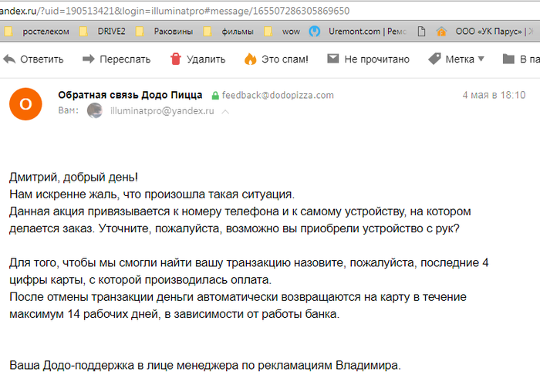Mark as spam via the flame icon
The height and width of the screenshot is (392, 540).
[x=250, y=59]
